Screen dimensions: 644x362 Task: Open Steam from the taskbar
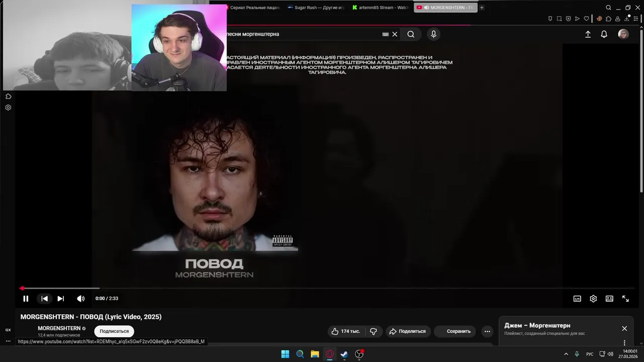click(x=344, y=354)
